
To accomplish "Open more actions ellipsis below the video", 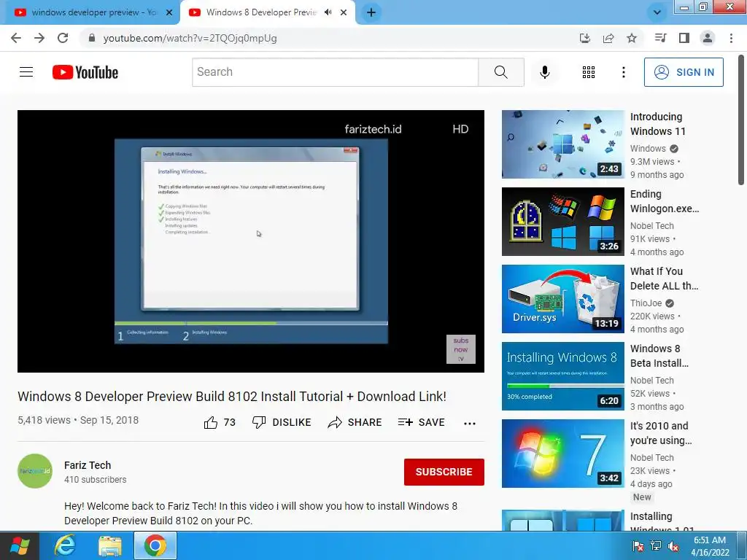I will 470,423.
